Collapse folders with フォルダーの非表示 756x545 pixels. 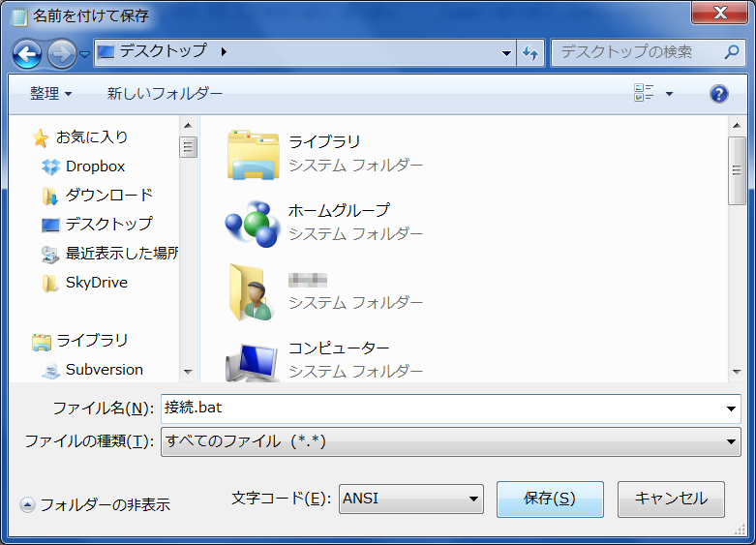click(95, 504)
